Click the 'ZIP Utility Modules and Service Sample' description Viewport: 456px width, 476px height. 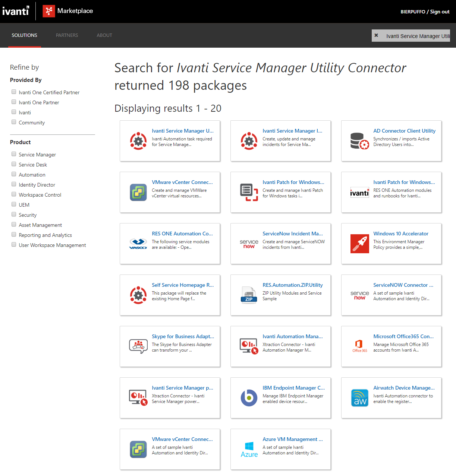[292, 296]
